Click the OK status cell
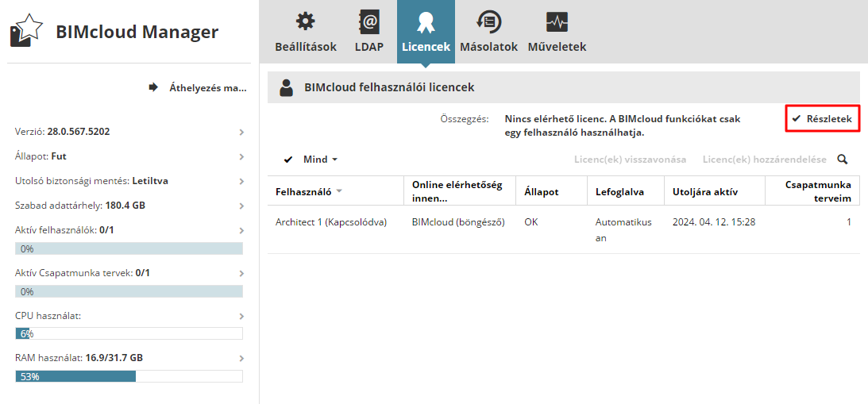Viewport: 868px width, 404px height. coord(530,222)
